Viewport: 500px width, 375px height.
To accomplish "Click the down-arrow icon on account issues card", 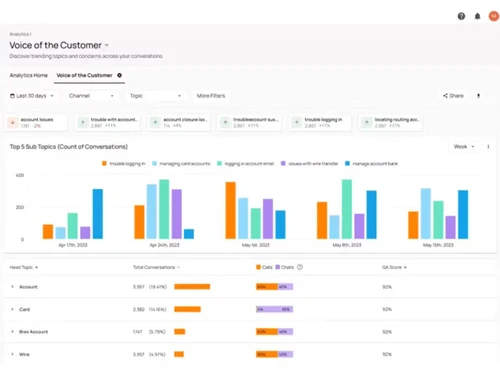I will (x=13, y=123).
